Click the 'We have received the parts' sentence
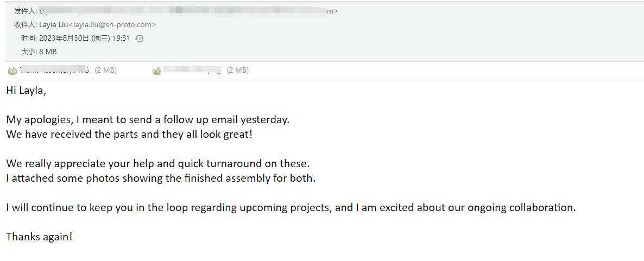Viewport: 644px width, 261px height. [x=129, y=134]
